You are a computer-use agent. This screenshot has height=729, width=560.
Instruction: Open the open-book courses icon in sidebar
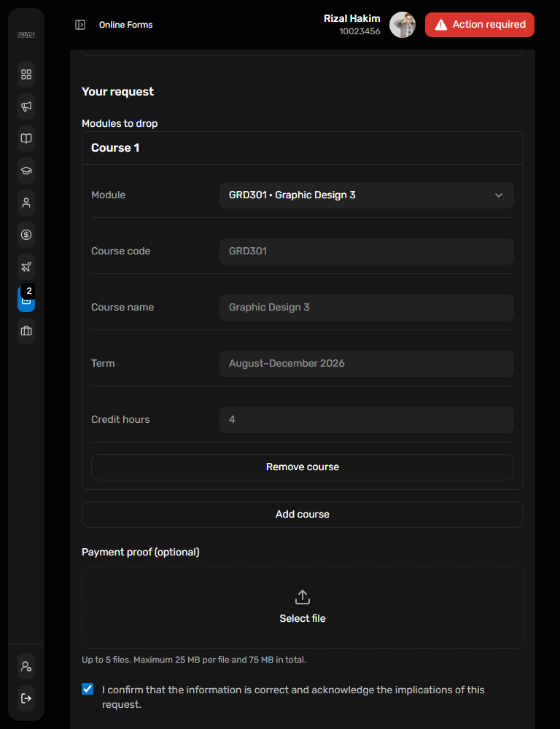[x=26, y=139]
